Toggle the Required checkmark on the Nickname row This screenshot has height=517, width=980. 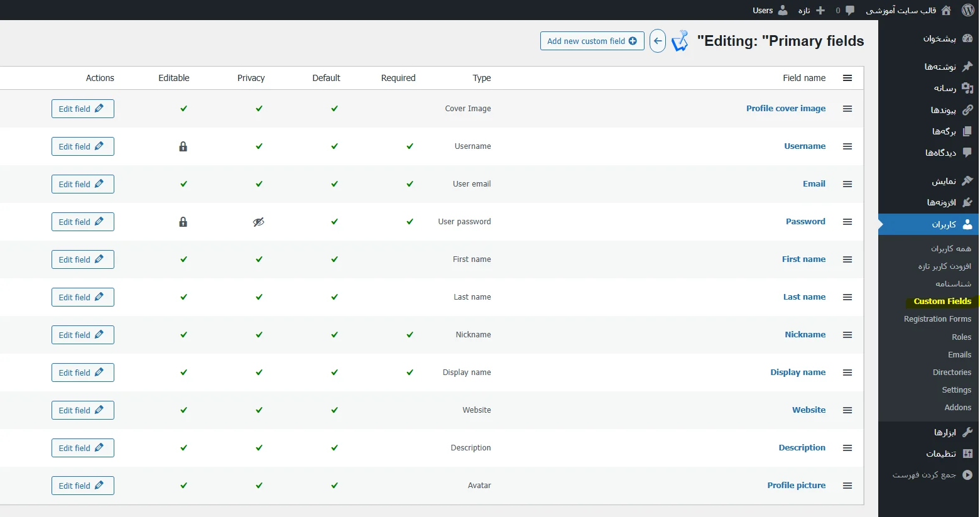pos(410,334)
